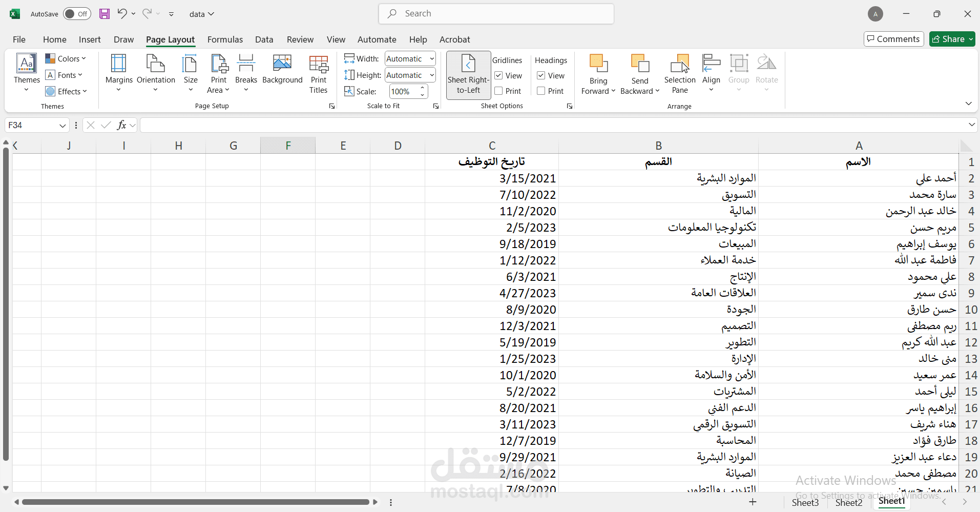
Task: Open theme Effects dropdown
Action: pos(66,91)
